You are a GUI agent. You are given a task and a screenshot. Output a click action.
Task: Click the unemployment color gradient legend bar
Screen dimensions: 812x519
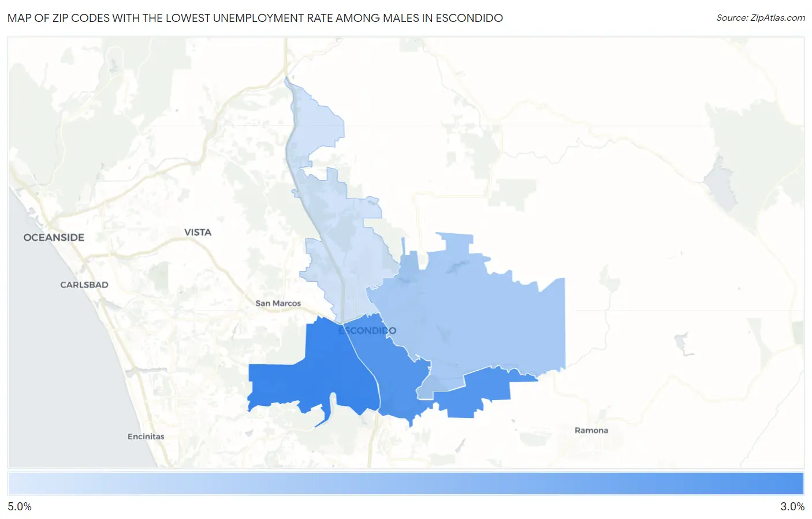pos(405,484)
